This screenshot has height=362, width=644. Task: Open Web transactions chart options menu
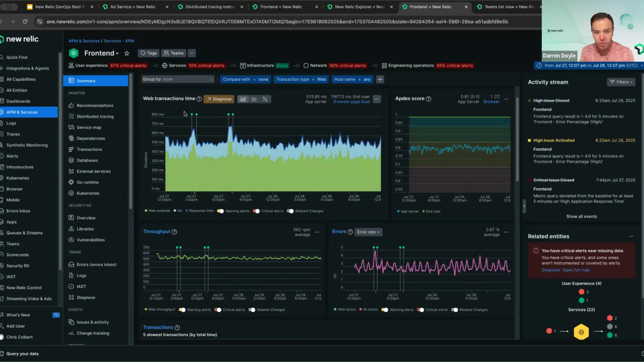377,99
